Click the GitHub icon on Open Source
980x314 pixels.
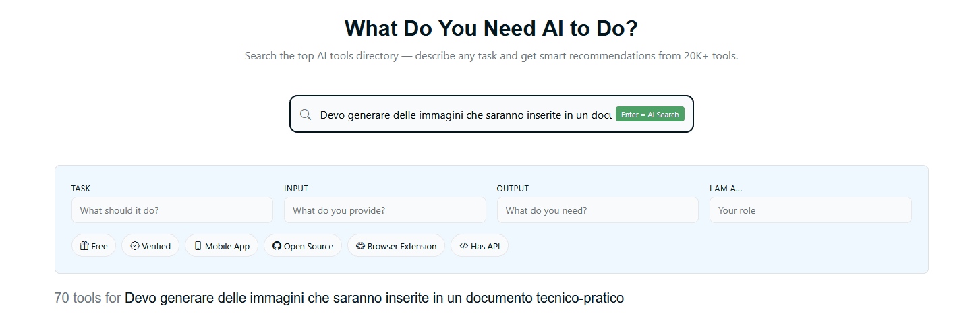pos(277,246)
